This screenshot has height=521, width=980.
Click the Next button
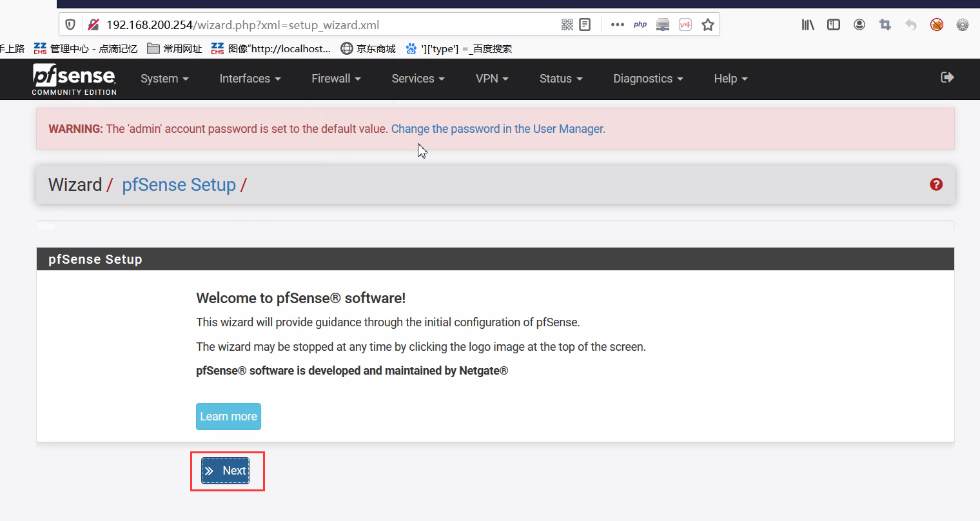click(x=225, y=471)
